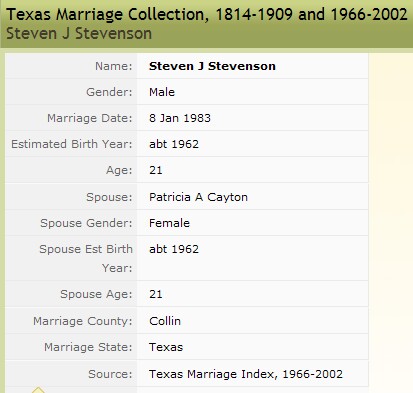Click the Spouse Est Birth Year label

coord(86,258)
